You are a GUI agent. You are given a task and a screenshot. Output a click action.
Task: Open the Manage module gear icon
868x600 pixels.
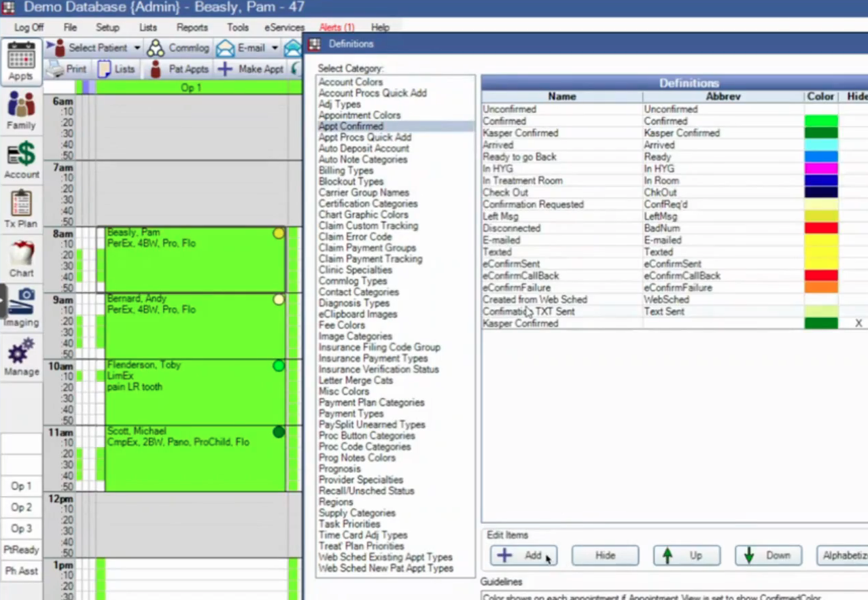point(21,357)
